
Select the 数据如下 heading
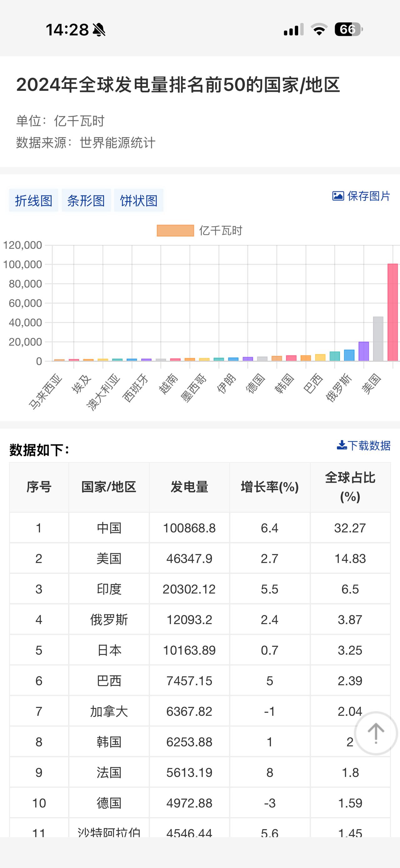click(39, 450)
